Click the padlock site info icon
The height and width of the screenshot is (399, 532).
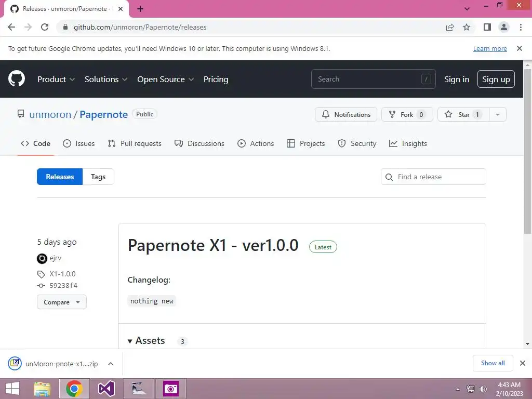point(65,27)
